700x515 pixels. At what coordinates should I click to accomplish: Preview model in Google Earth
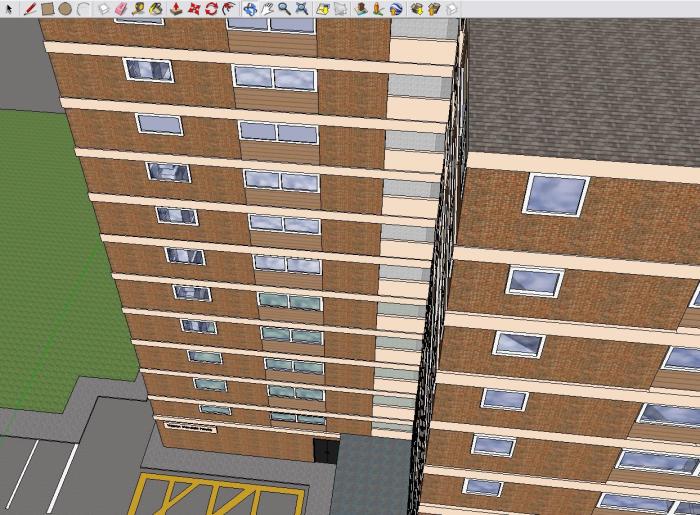coord(396,8)
